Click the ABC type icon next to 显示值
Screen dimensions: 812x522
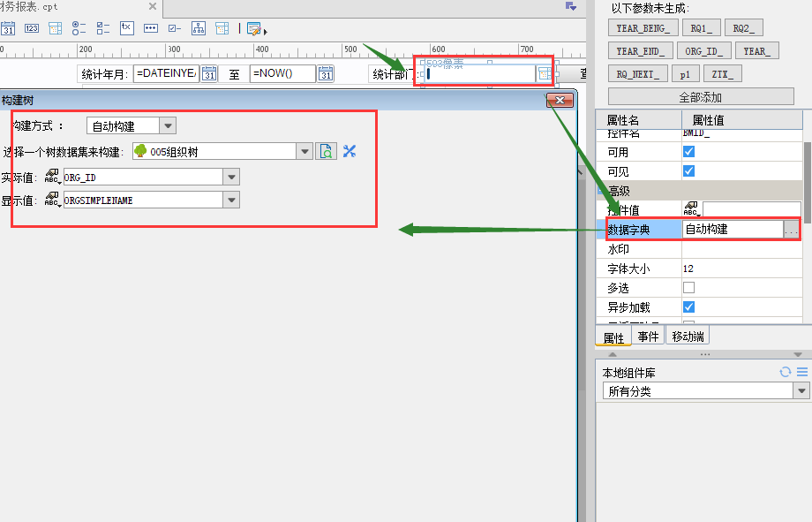pos(52,200)
